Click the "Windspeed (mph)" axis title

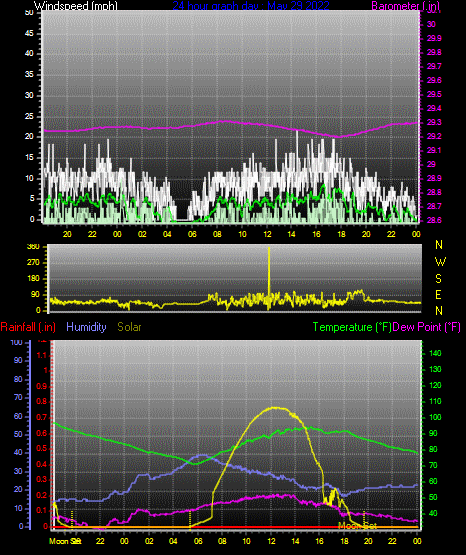pos(75,6)
